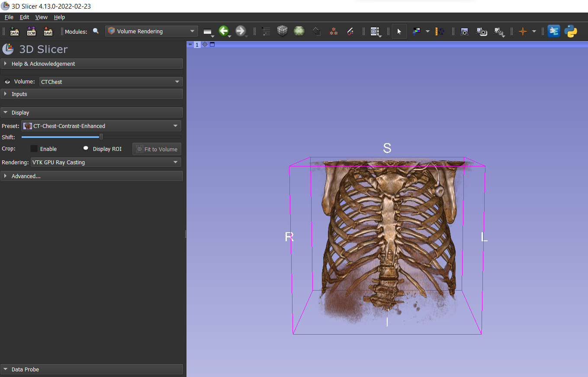
Task: Open the Extensions Manager icon
Action: 554,31
